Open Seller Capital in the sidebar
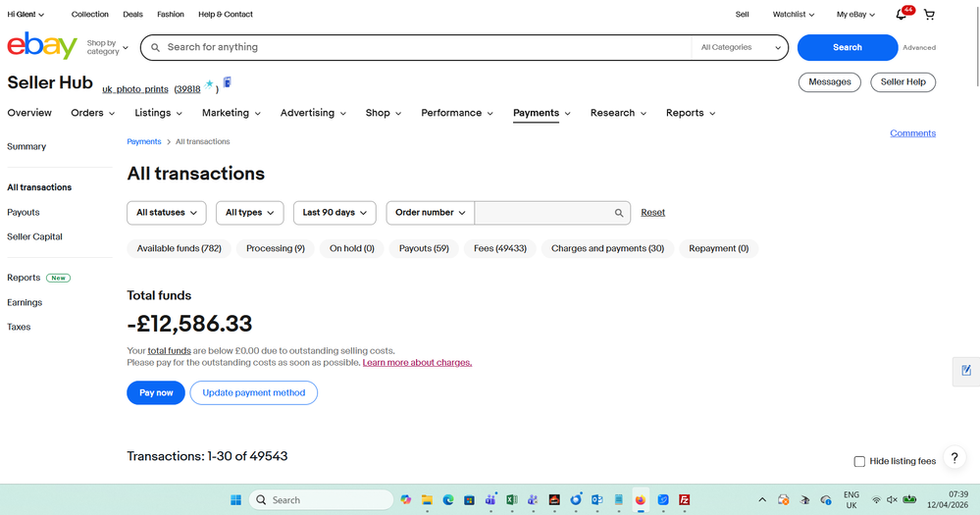 (34, 236)
